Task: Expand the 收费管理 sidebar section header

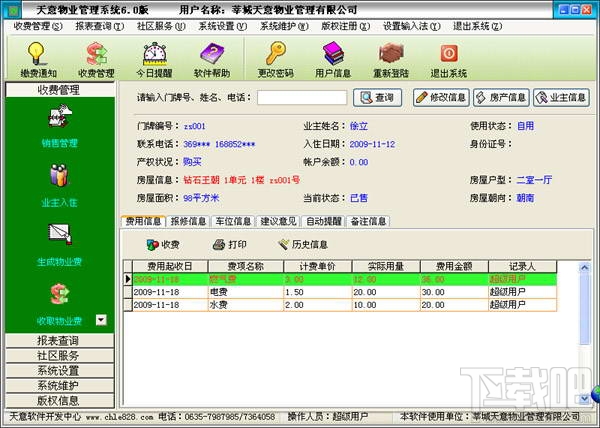Action: pyautogui.click(x=60, y=90)
